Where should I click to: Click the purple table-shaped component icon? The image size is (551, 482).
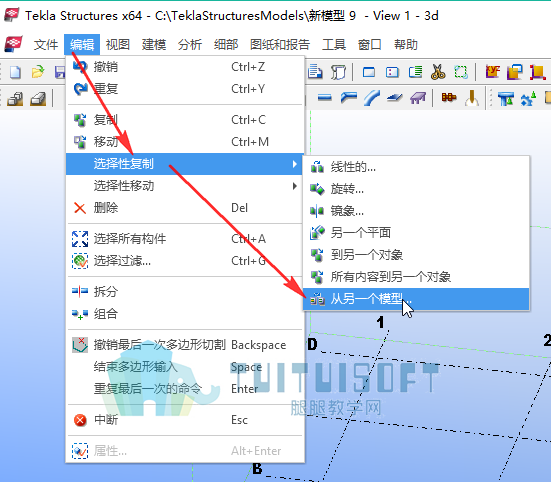pos(418,98)
